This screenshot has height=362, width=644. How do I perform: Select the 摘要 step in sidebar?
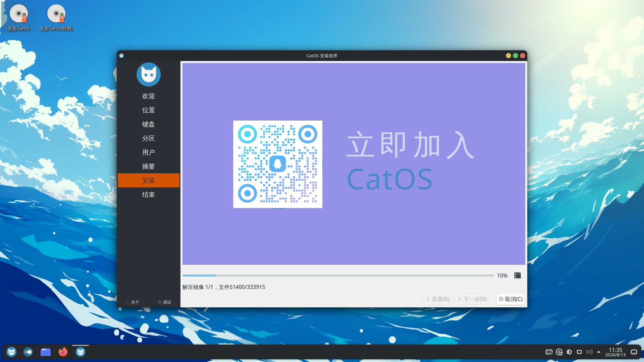(x=149, y=167)
